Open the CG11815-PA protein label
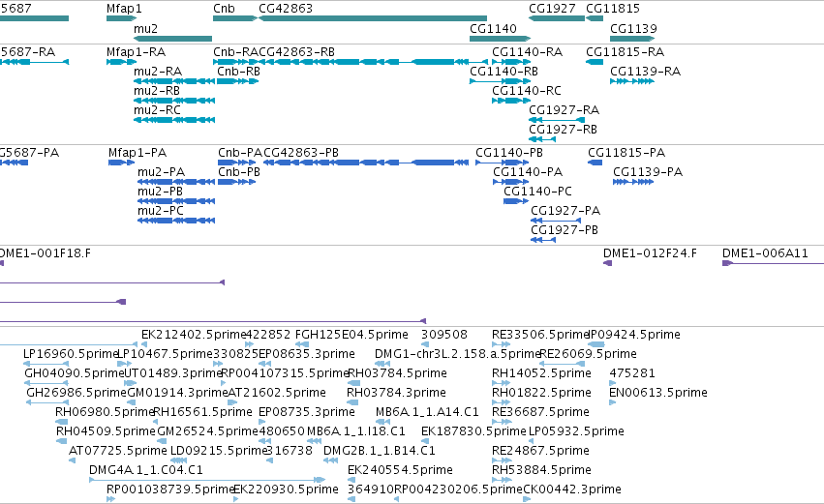The image size is (824, 504). [626, 153]
